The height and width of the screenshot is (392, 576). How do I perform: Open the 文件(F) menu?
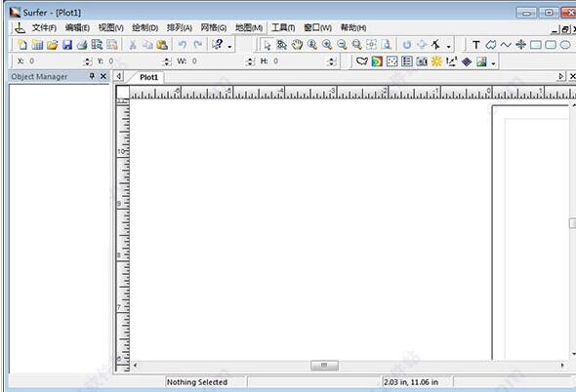point(44,28)
